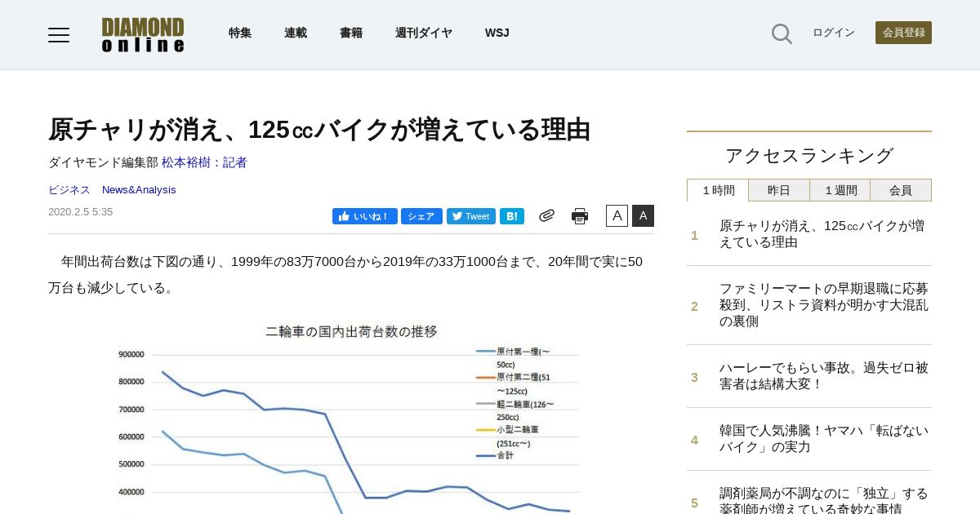The width and height of the screenshot is (980, 514).
Task: Click the Facebook いいね! button
Action: tap(365, 216)
